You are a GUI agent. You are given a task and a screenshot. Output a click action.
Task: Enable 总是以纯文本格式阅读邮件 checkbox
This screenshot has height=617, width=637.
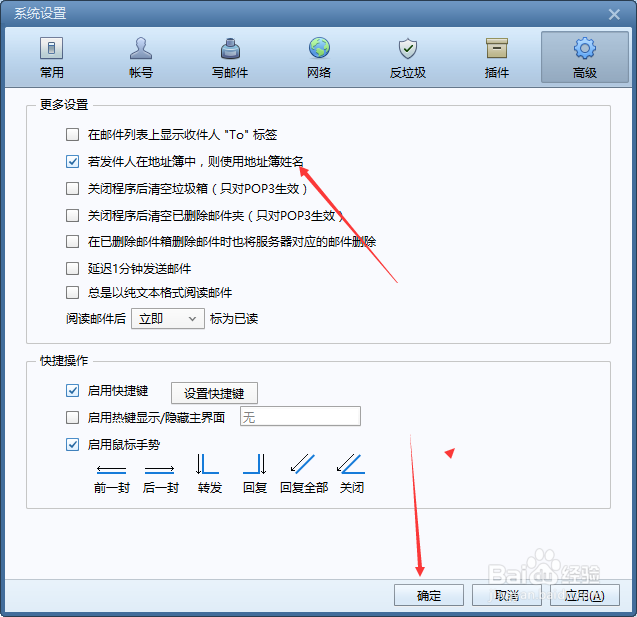click(72, 292)
